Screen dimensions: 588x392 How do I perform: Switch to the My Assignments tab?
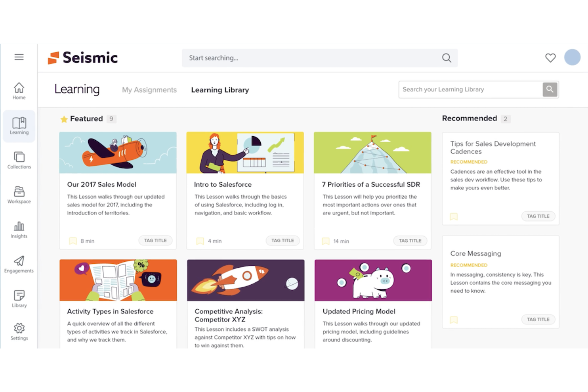pyautogui.click(x=149, y=90)
